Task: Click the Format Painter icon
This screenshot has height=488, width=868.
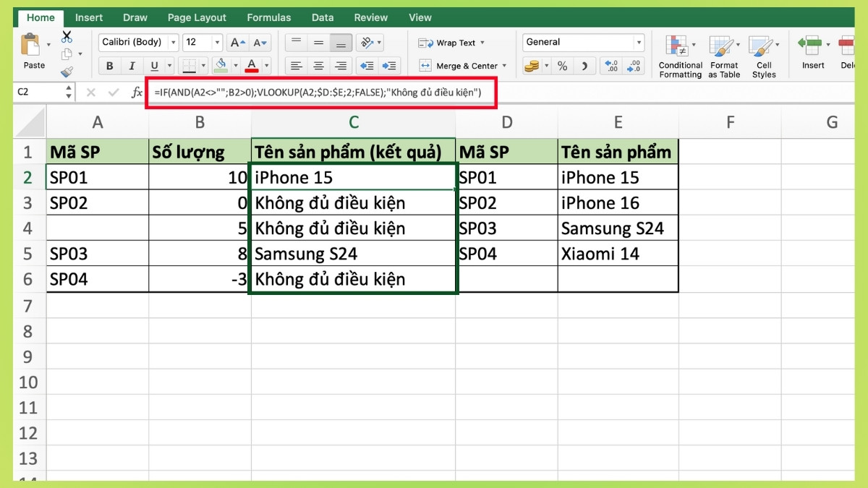Action: tap(67, 70)
